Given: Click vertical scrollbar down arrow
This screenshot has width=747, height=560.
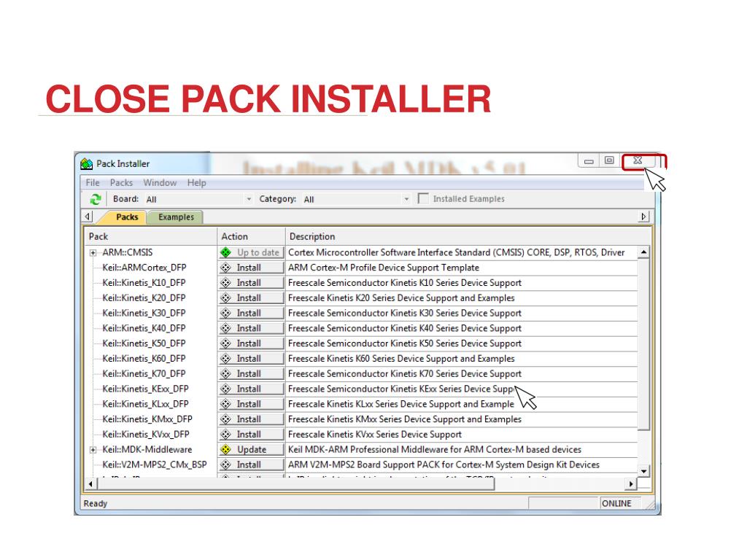Looking at the screenshot, I should (643, 472).
